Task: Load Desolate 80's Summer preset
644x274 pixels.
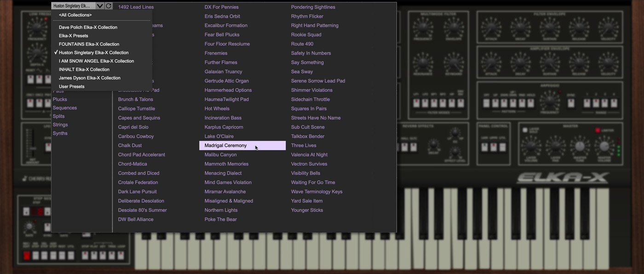Action: (142, 210)
